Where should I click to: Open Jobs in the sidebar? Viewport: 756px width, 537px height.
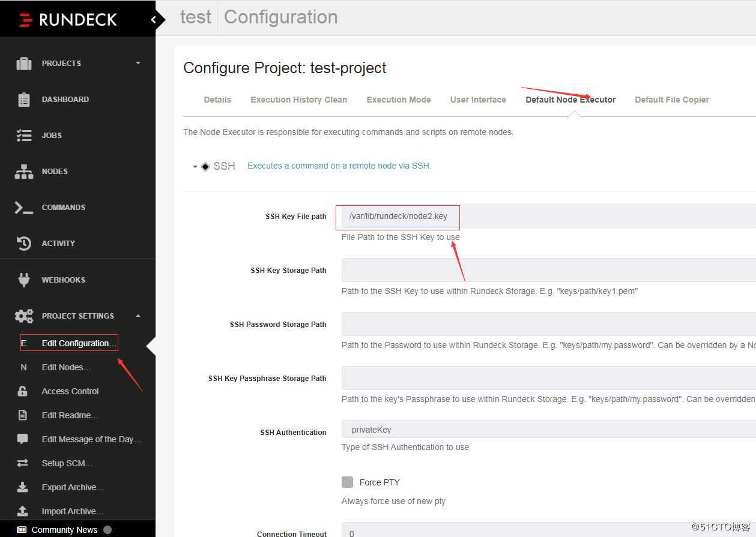click(52, 135)
